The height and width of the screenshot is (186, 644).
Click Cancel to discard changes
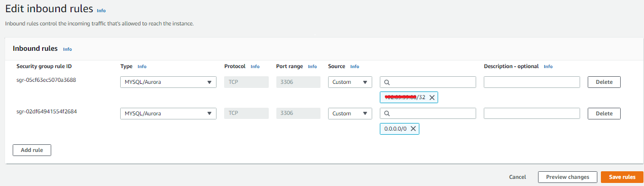coord(517,177)
